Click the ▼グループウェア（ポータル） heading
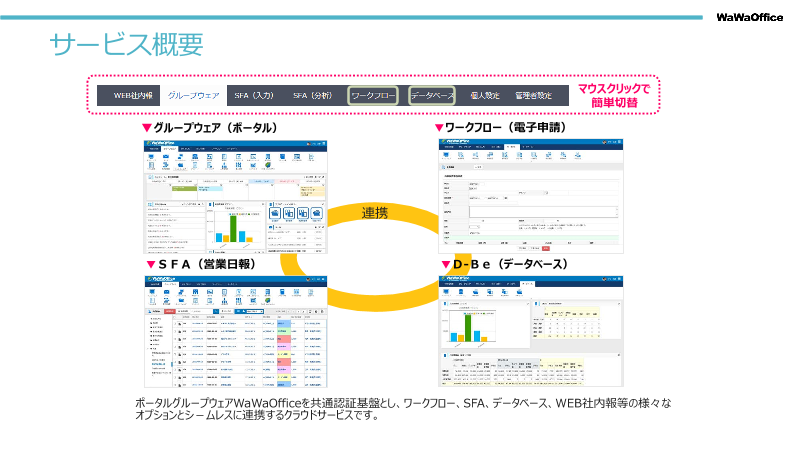The width and height of the screenshot is (800, 450). coord(210,128)
